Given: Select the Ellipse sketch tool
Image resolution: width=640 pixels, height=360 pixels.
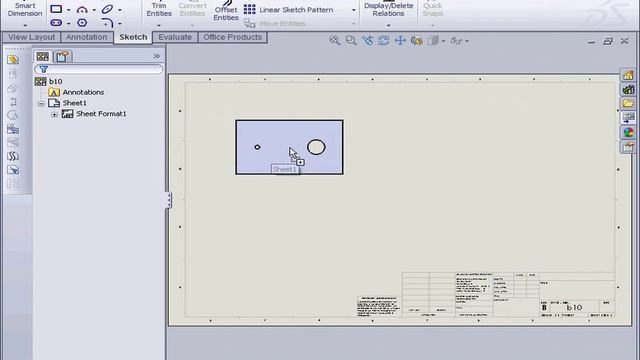Looking at the screenshot, I should point(107,9).
